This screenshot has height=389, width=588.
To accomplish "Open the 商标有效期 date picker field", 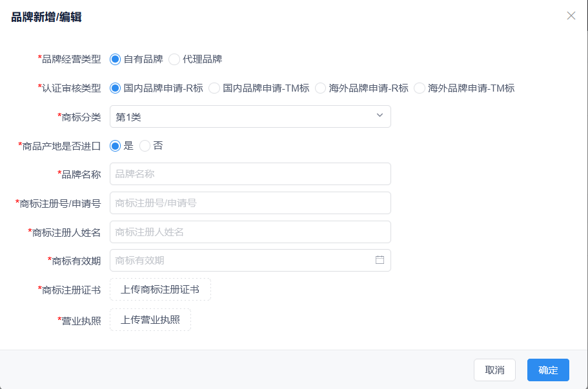I will [250, 261].
